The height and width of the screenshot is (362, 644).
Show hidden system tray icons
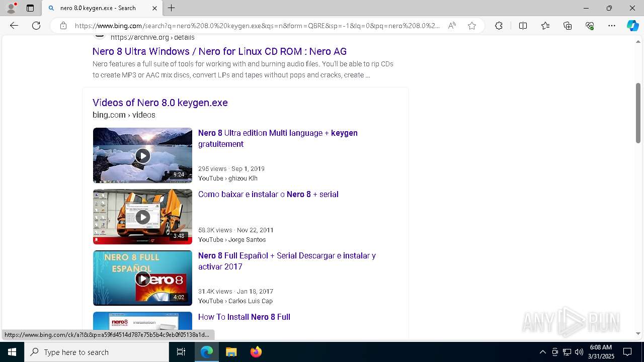[542, 352]
